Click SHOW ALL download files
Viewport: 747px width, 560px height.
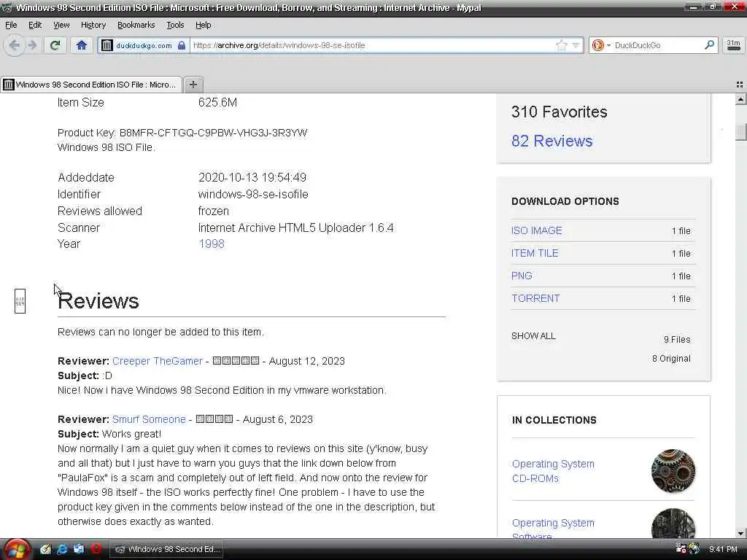pyautogui.click(x=533, y=335)
